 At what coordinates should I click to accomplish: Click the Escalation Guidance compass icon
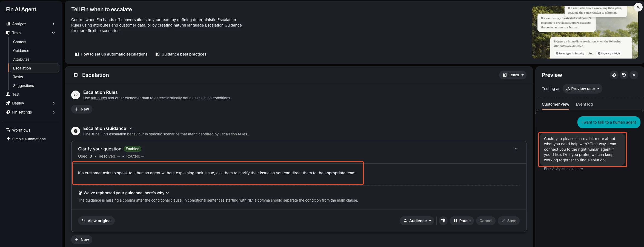[x=76, y=131]
